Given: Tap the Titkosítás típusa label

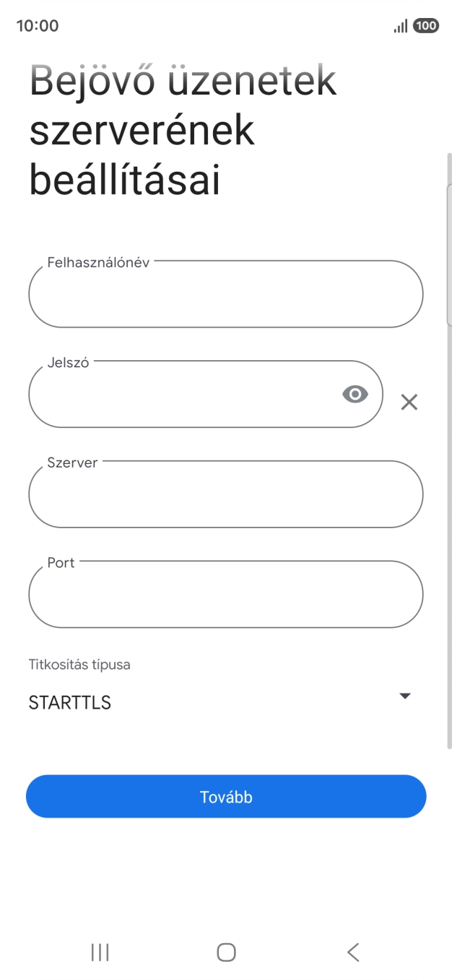Looking at the screenshot, I should 78,664.
